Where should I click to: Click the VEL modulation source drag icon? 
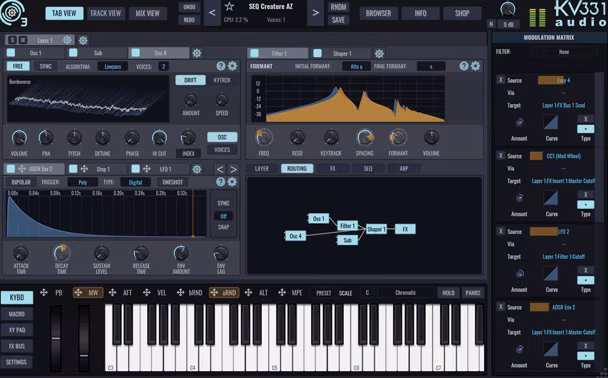point(147,292)
